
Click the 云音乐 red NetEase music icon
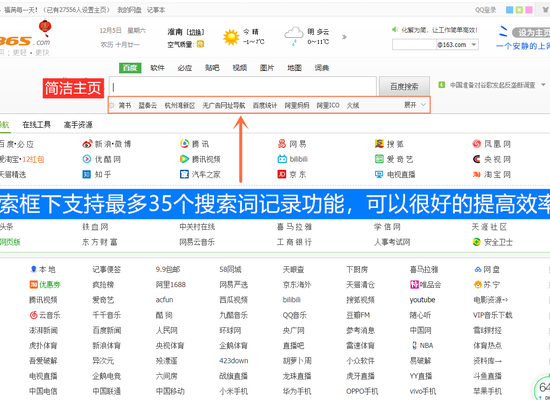pos(34,315)
